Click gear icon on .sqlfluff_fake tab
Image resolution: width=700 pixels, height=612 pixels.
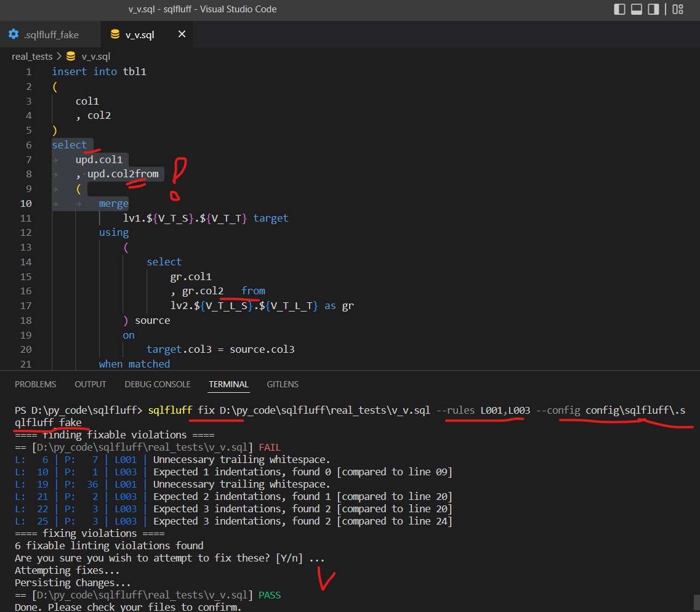14,34
